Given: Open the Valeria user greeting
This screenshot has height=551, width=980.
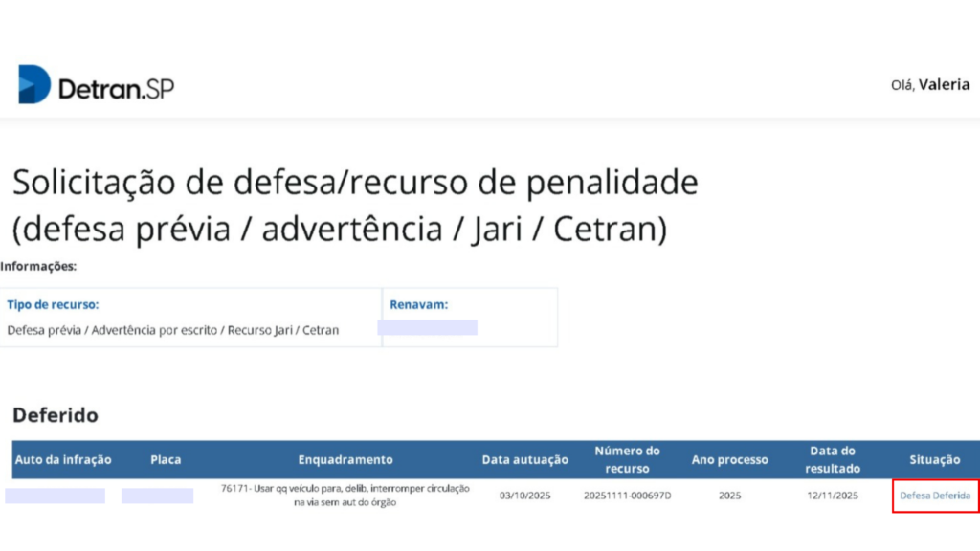Looking at the screenshot, I should [930, 85].
